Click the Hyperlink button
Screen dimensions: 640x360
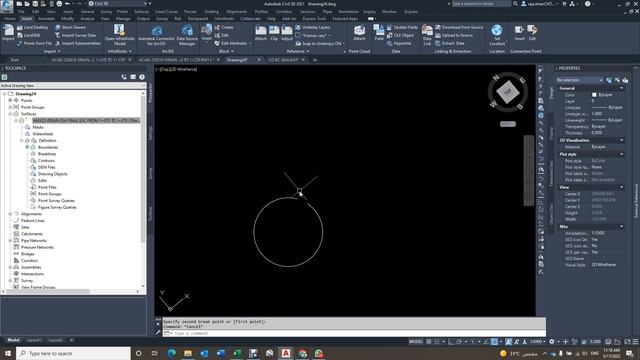click(399, 43)
